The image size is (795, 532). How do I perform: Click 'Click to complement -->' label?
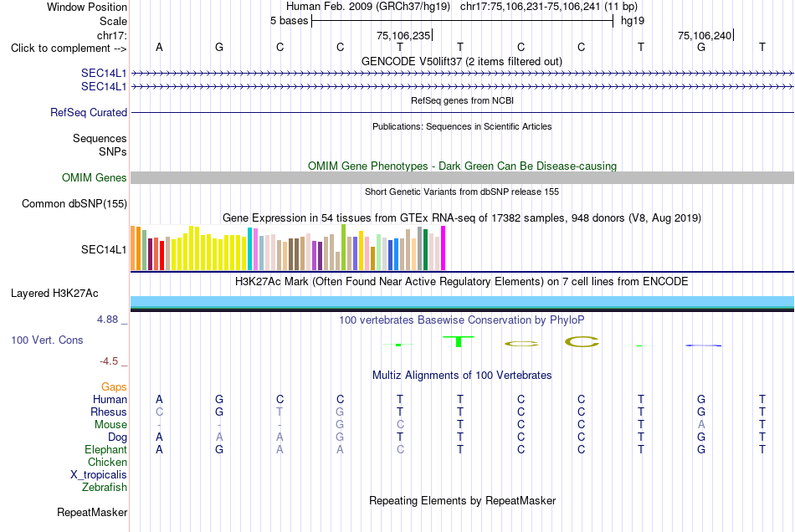click(69, 49)
